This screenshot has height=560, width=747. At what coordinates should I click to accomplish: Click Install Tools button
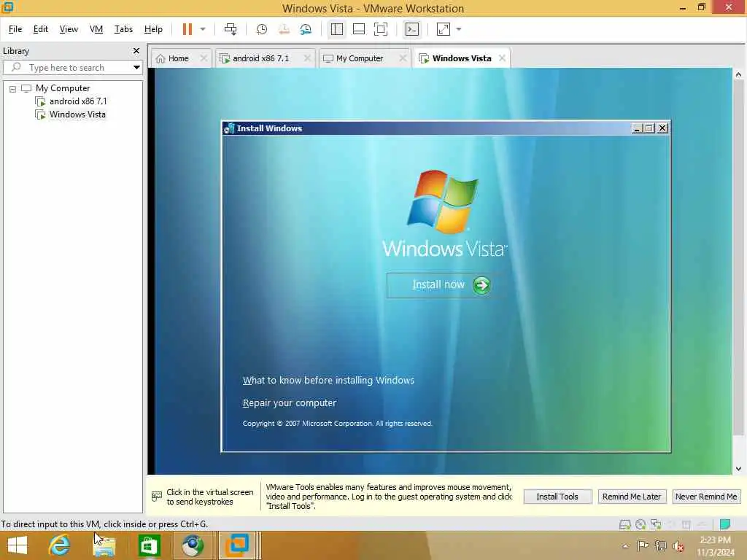pos(557,497)
